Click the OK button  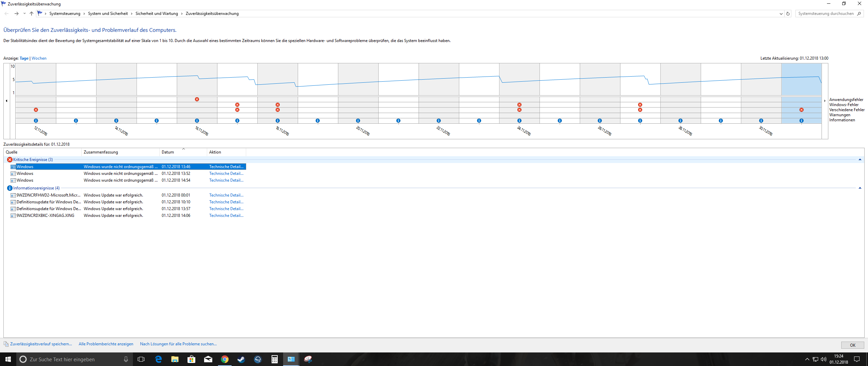pyautogui.click(x=852, y=345)
